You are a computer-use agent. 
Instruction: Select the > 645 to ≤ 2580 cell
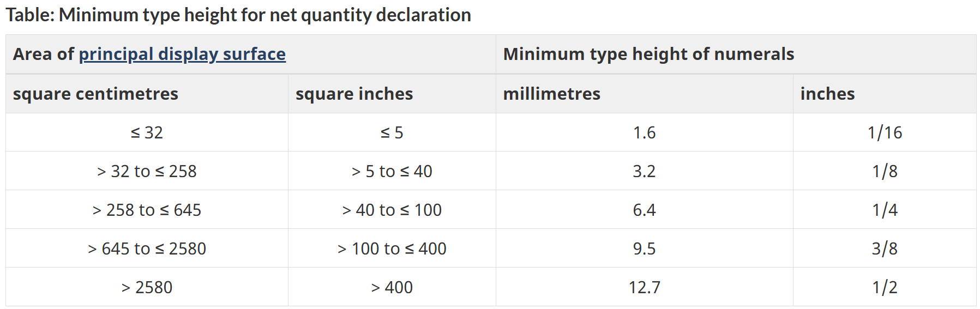147,249
